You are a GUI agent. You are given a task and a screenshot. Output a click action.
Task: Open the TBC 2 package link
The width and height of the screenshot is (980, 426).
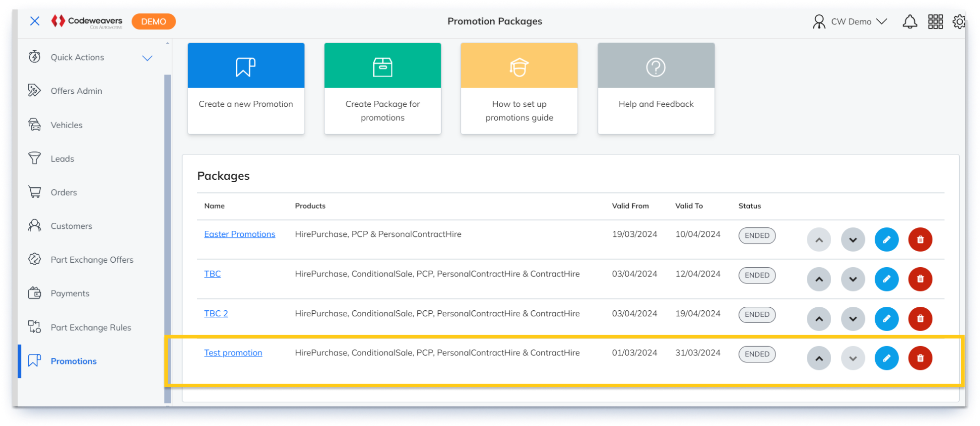point(216,313)
